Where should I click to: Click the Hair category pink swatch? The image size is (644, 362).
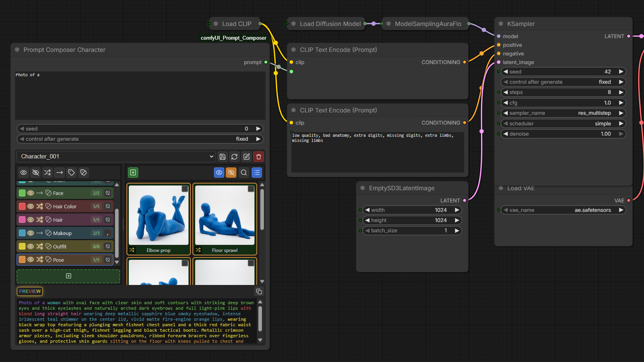(22, 220)
